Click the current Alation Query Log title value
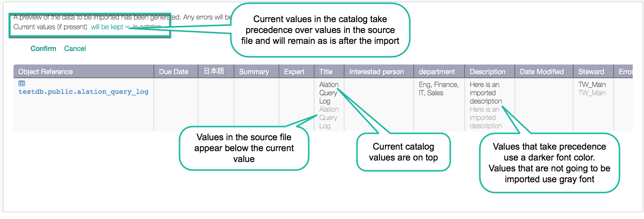The image size is (644, 219). point(329,93)
